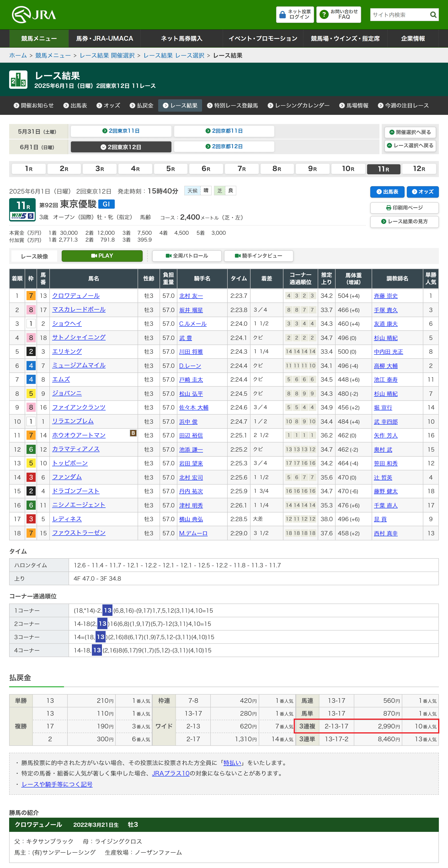Image resolution: width=448 pixels, height=868 pixels.
Task: Select 2回京都12日 meeting
Action: coord(224,146)
